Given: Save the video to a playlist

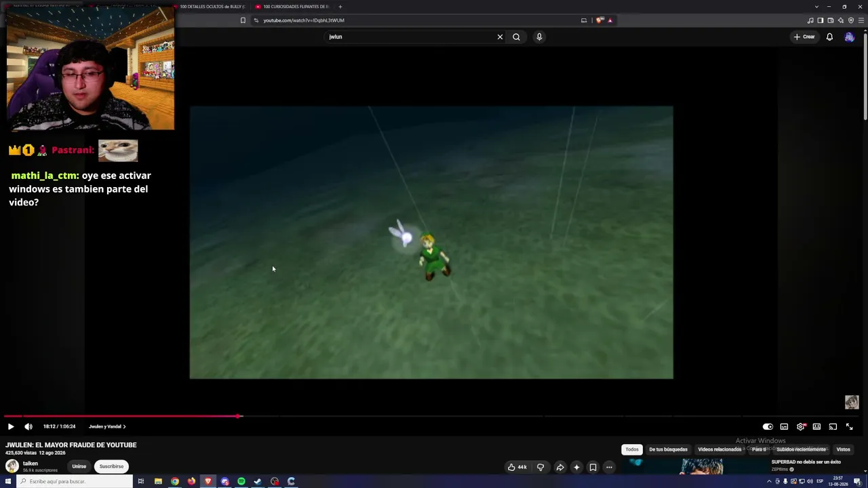Looking at the screenshot, I should click(x=593, y=467).
